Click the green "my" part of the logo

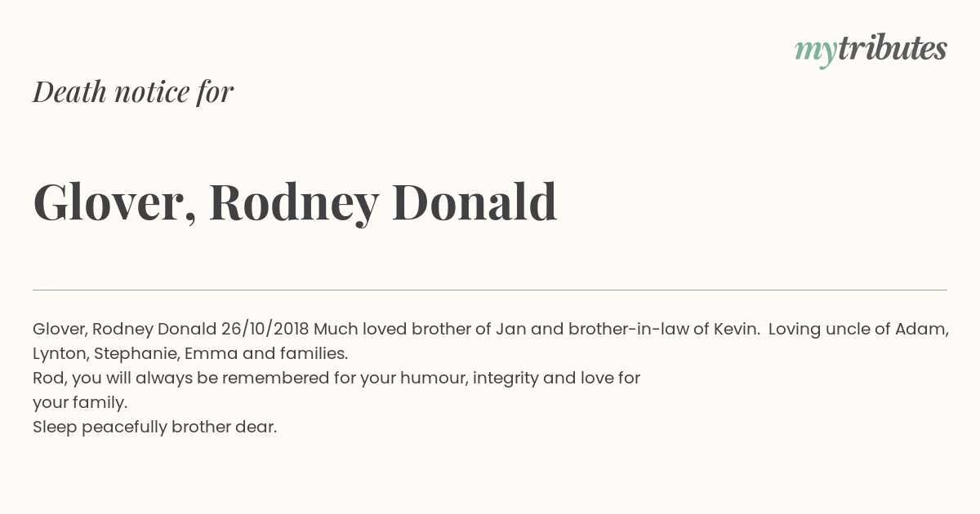tap(816, 52)
